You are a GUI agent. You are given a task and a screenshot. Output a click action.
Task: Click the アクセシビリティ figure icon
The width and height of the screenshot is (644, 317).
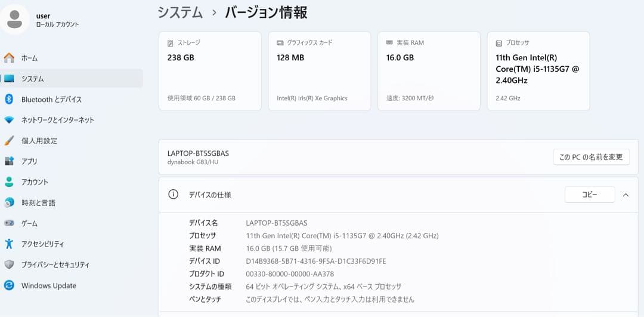9,244
